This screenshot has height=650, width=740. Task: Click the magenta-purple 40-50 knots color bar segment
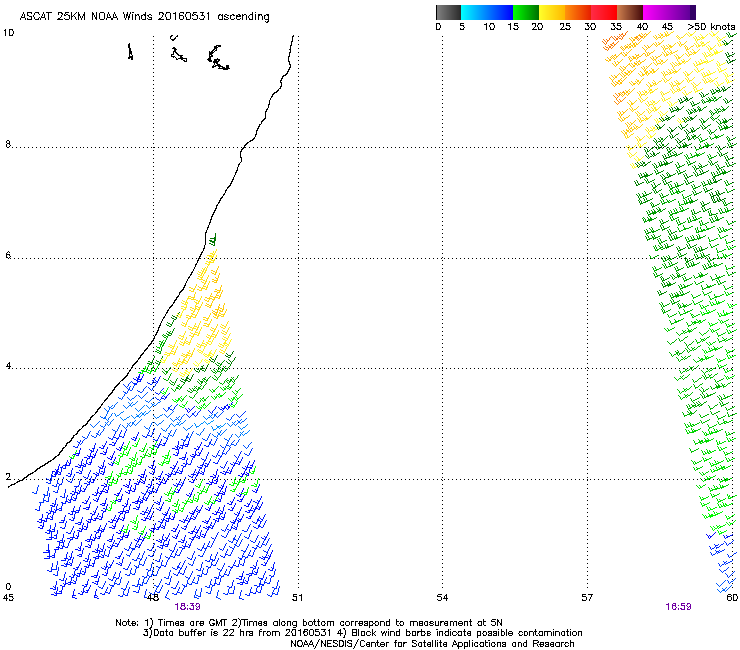(x=669, y=12)
